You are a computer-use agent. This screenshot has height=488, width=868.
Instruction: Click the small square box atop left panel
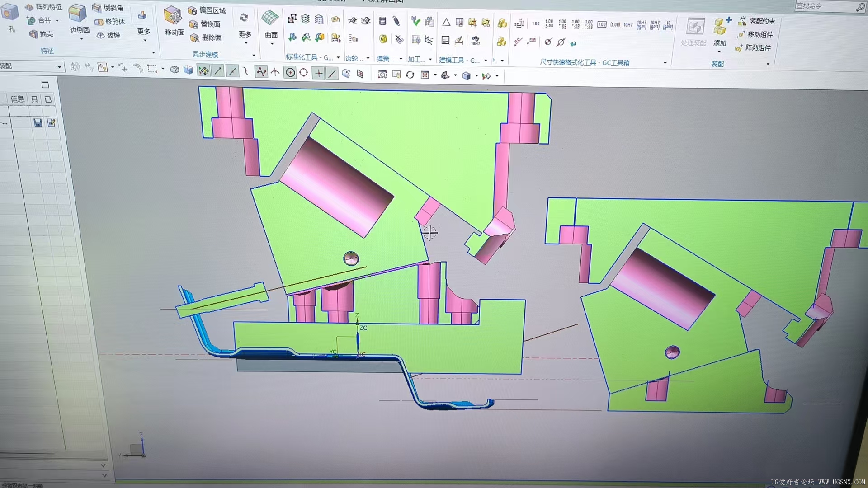tap(45, 84)
